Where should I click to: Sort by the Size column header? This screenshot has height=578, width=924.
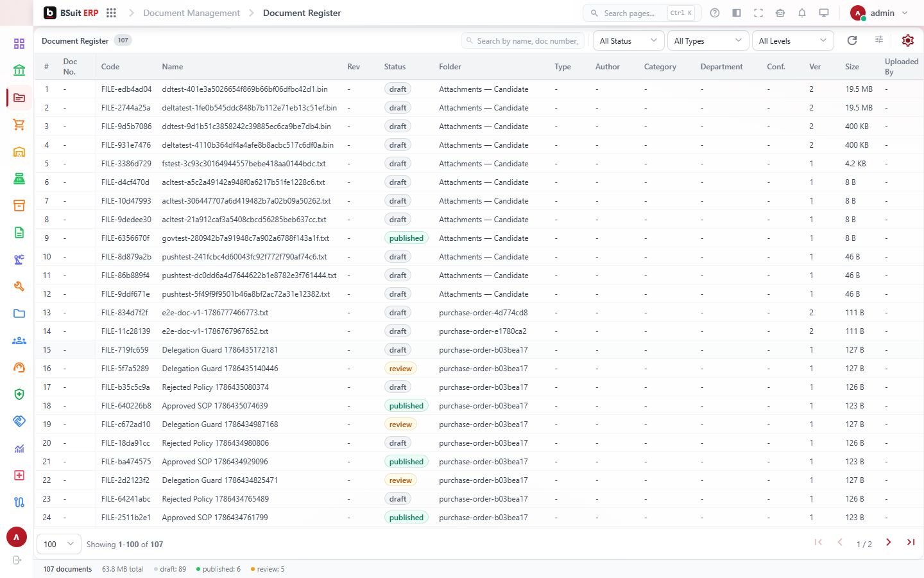pos(852,67)
